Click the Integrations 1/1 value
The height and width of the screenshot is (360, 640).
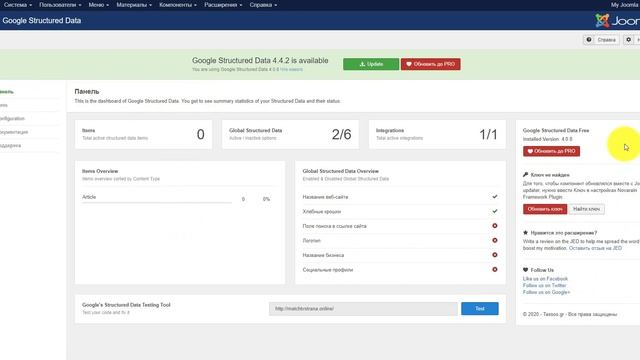point(488,134)
